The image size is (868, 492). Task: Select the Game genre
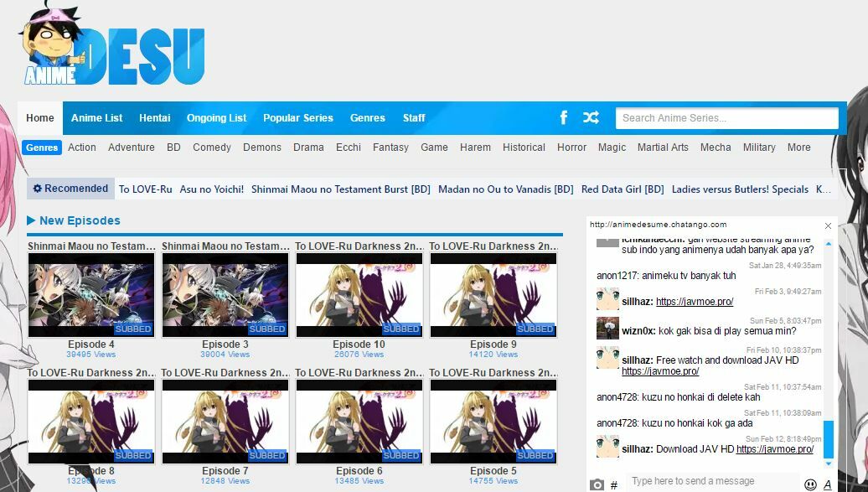coord(435,148)
